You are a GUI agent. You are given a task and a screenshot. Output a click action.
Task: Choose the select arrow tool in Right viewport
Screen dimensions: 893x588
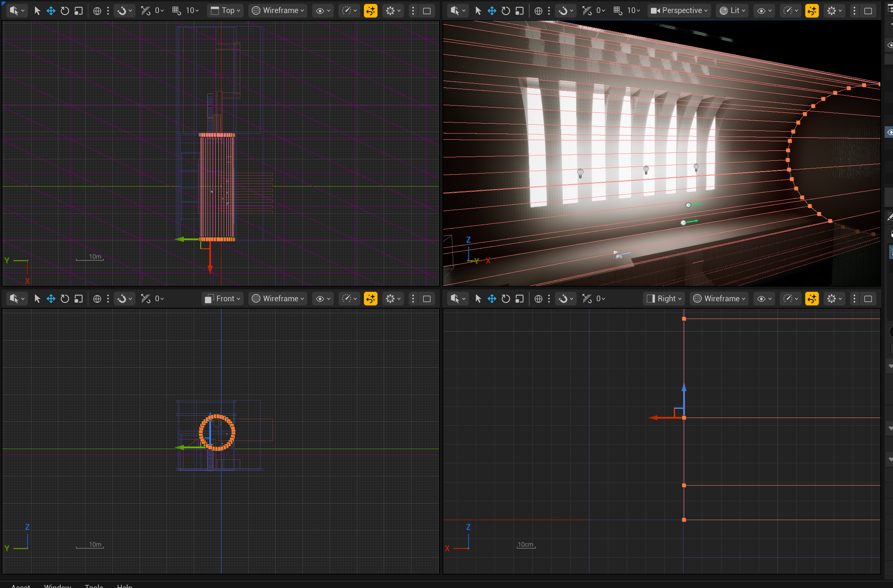click(478, 299)
